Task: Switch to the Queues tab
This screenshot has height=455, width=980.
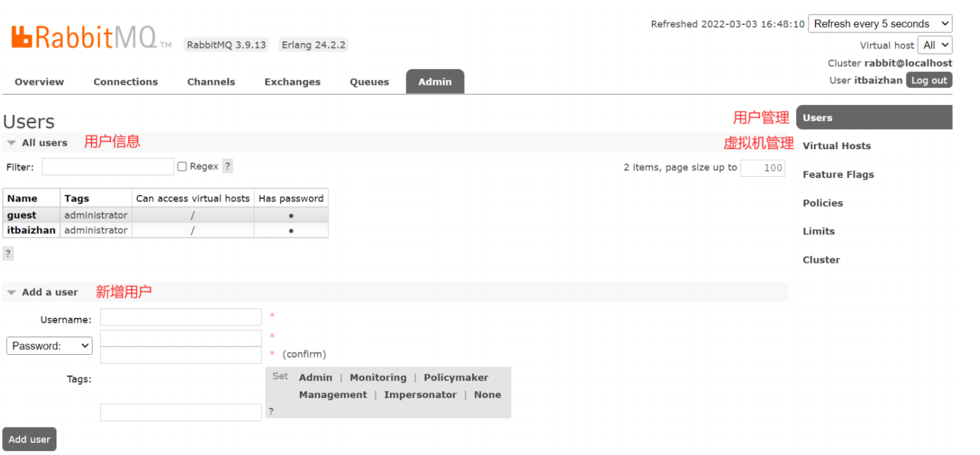Action: [369, 82]
